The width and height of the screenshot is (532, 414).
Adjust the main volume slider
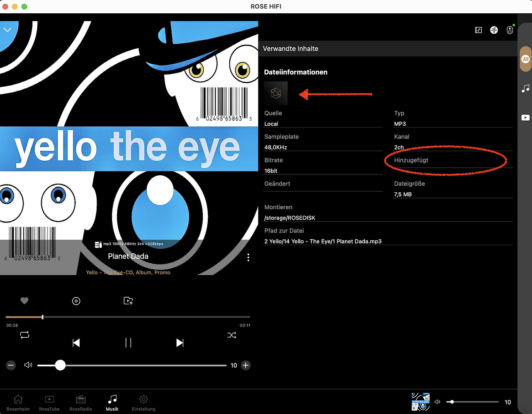click(x=132, y=365)
